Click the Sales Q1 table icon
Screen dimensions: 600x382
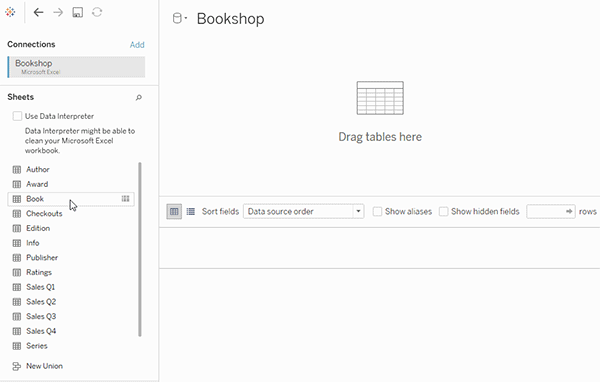point(17,287)
